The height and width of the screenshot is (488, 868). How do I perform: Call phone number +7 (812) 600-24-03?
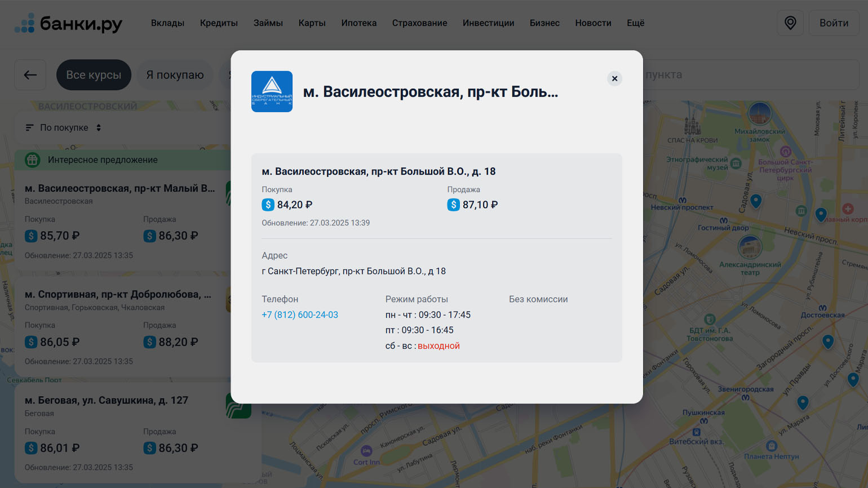[299, 315]
